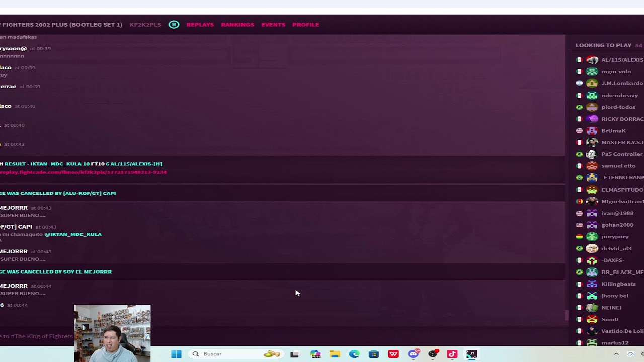644x362 pixels.
Task: Open the replay.fightcade.com match link
Action: [83, 172]
